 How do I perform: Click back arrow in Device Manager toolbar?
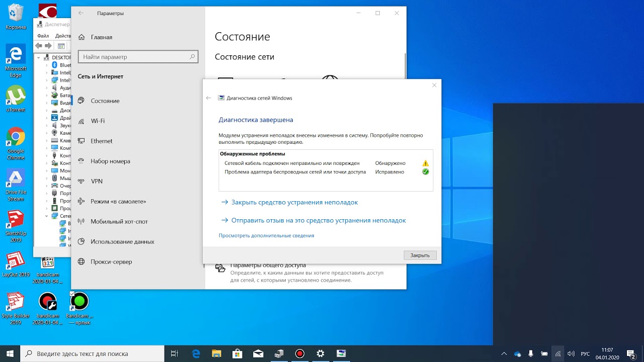[39, 46]
